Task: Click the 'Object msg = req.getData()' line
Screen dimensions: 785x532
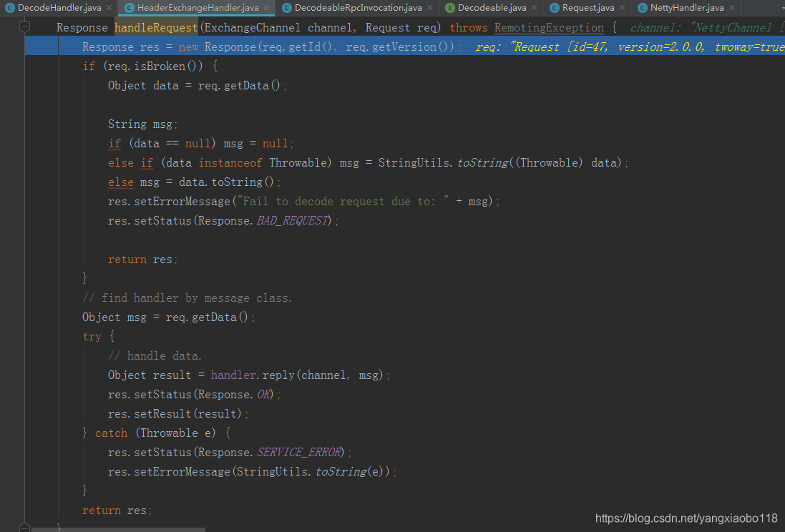Action: click(169, 317)
